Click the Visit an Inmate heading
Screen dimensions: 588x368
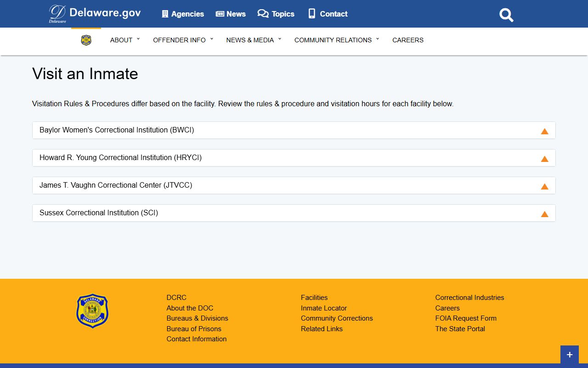point(85,74)
